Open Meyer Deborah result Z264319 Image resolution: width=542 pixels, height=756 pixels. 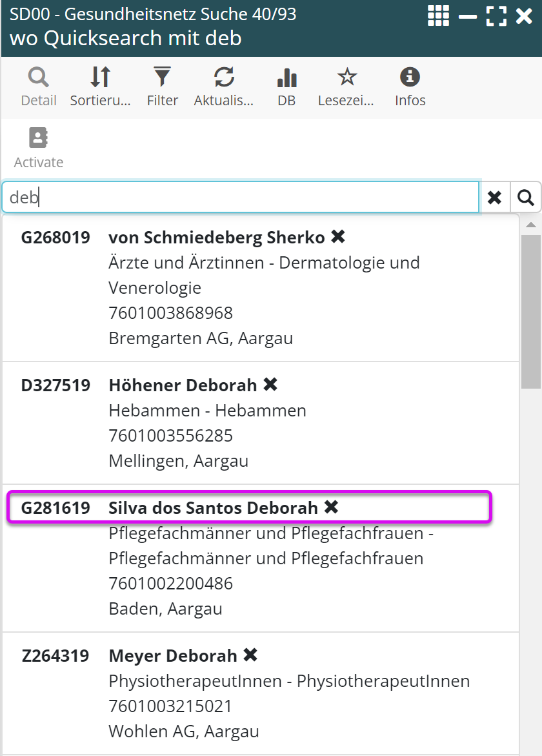[173, 656]
